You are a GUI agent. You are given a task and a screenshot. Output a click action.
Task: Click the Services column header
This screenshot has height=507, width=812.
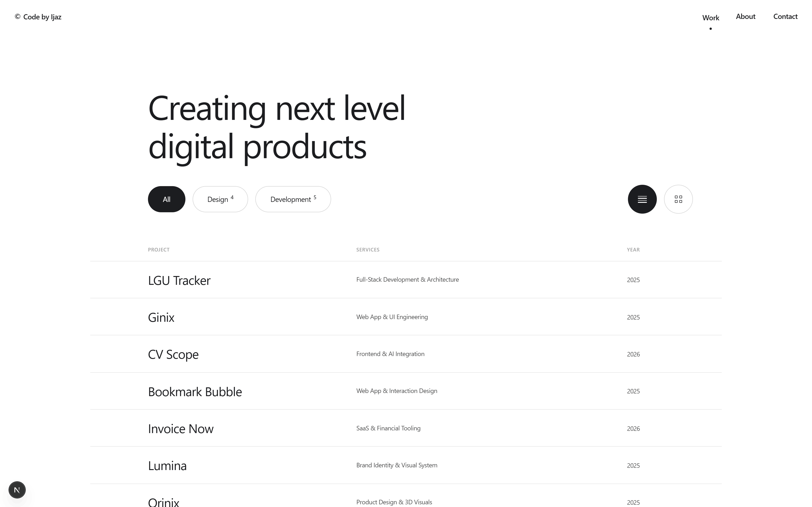point(368,249)
